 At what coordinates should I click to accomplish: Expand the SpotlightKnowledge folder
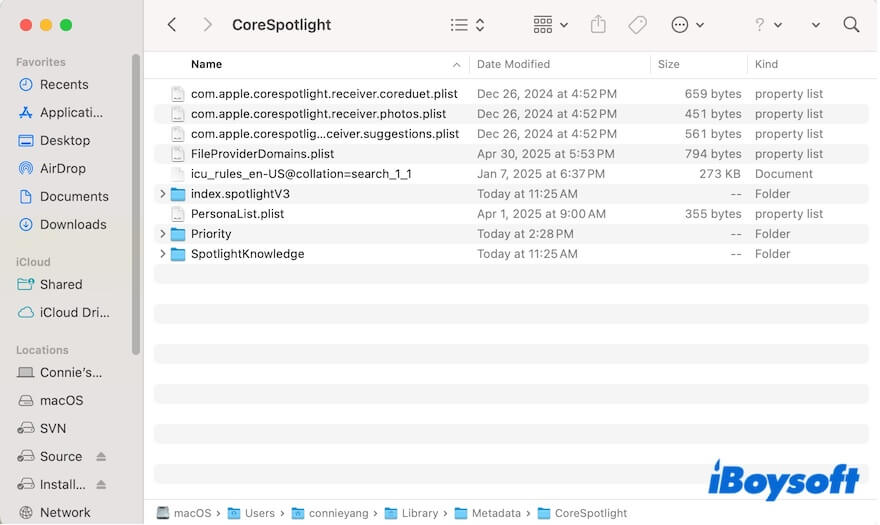point(163,254)
